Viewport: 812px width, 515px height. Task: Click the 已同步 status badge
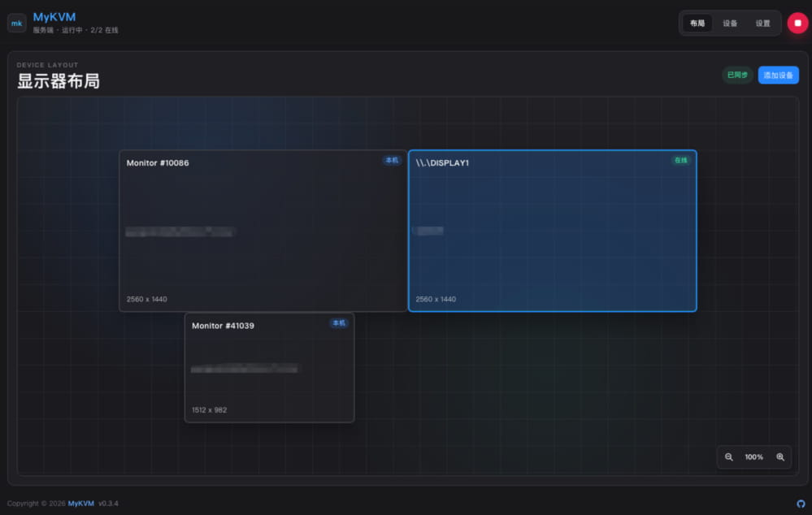click(737, 75)
